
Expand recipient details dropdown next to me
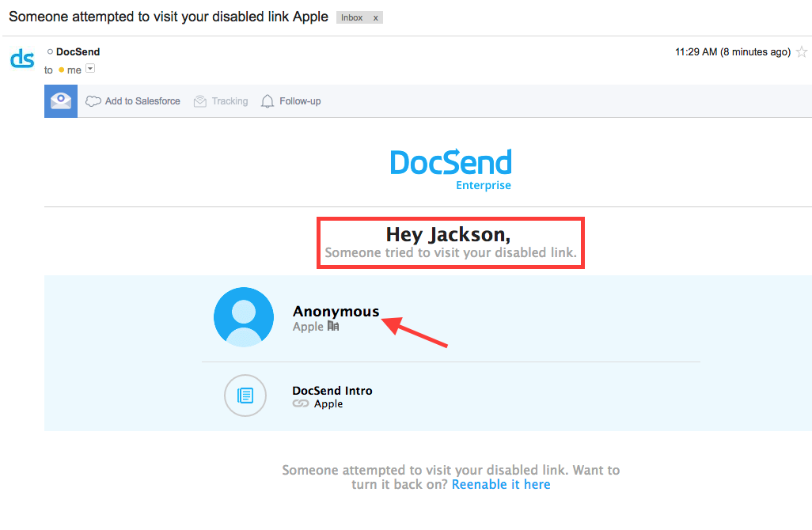(90, 68)
